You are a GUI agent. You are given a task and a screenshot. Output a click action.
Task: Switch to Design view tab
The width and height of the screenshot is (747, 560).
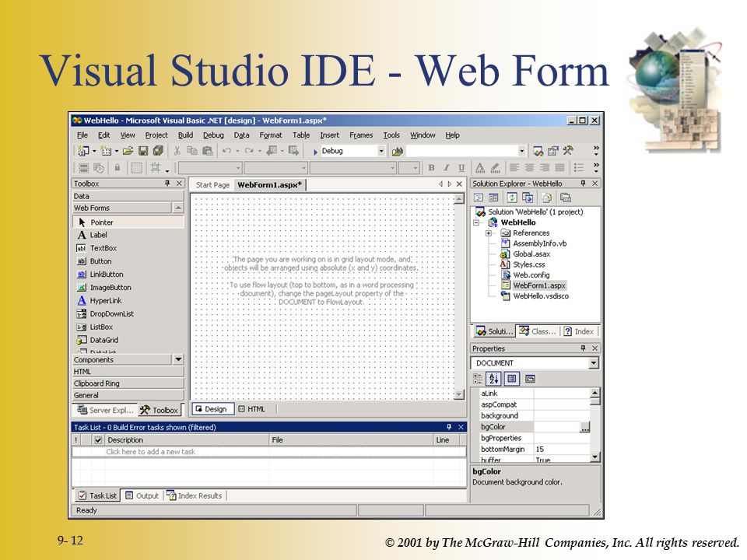[x=212, y=409]
